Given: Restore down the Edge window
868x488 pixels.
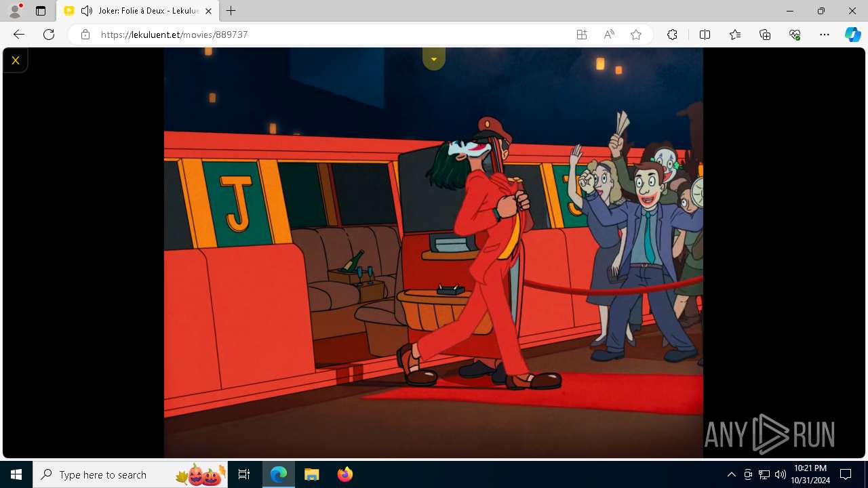Looking at the screenshot, I should [821, 11].
